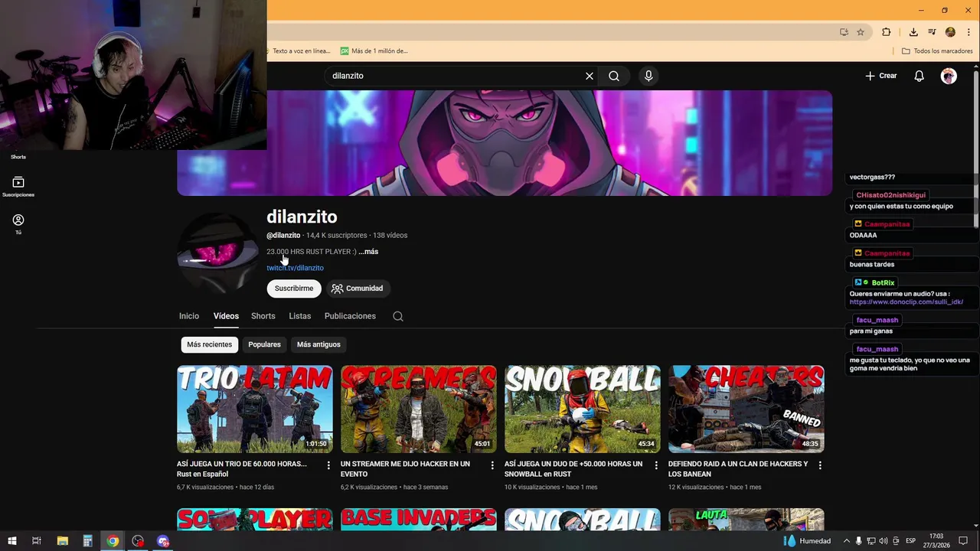Select the Más antiguos filter chip
Screen dimensions: 980x551
pyautogui.click(x=318, y=344)
